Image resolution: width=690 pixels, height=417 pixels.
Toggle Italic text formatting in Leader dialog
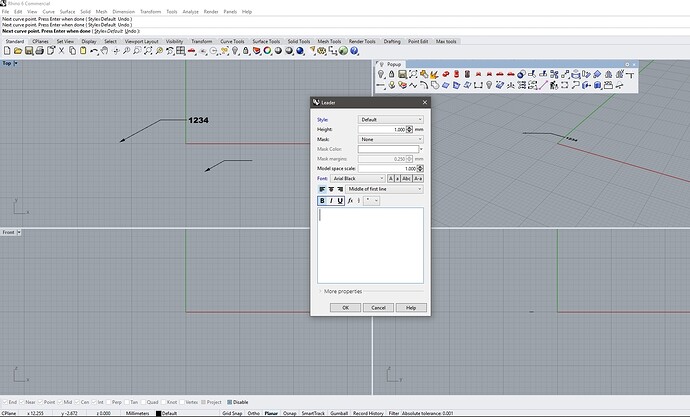tap(331, 201)
